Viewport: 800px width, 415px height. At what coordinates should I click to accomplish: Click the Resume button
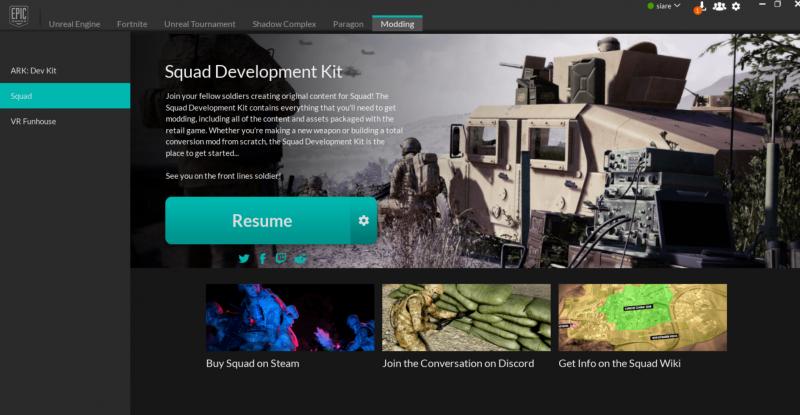coord(262,221)
